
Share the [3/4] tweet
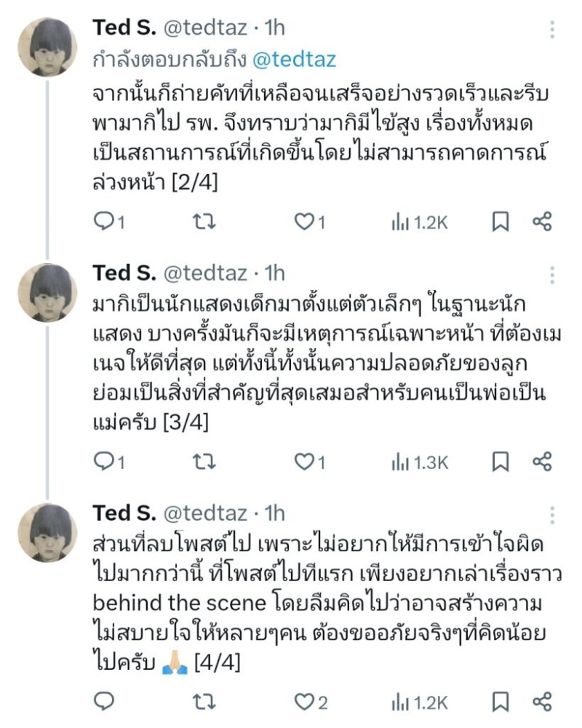pyautogui.click(x=543, y=460)
